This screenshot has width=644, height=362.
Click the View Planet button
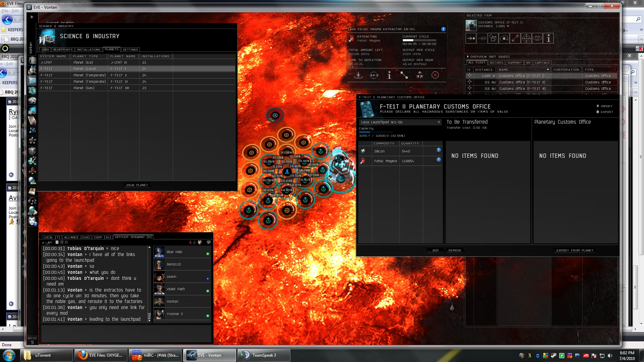coord(137,185)
